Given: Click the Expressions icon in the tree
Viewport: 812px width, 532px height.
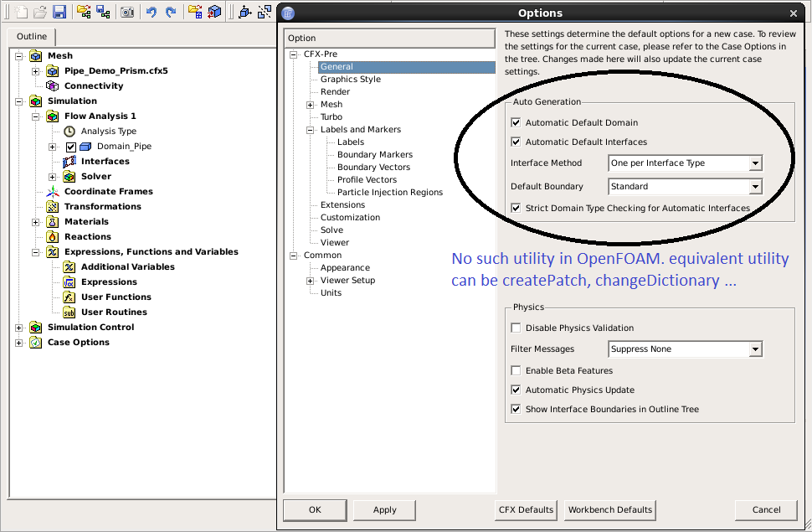Looking at the screenshot, I should tap(69, 282).
